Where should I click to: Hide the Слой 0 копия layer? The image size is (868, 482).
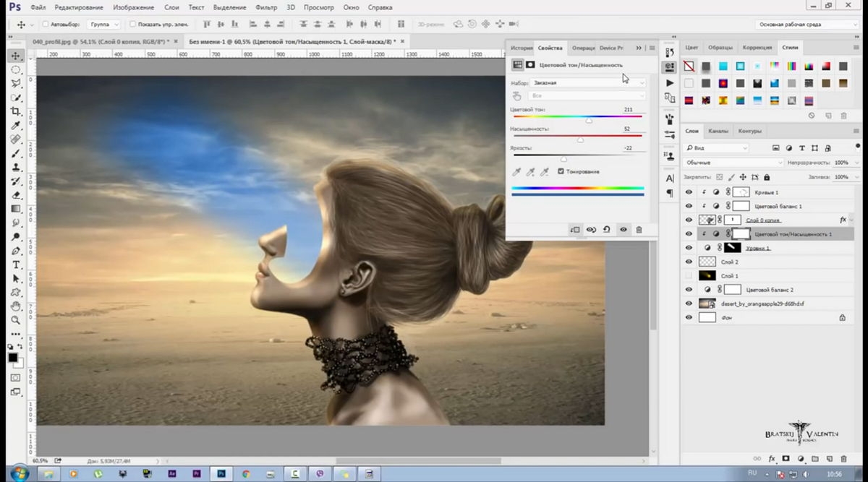click(689, 220)
